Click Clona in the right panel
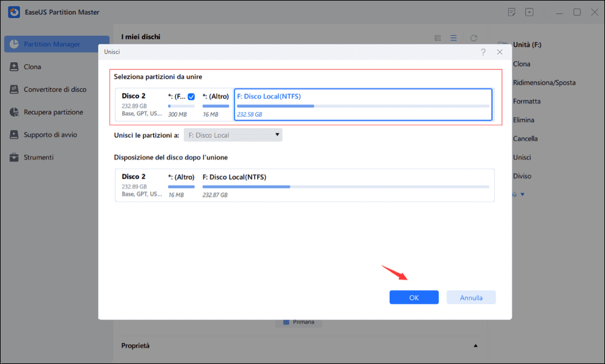This screenshot has width=605, height=364. coord(522,64)
